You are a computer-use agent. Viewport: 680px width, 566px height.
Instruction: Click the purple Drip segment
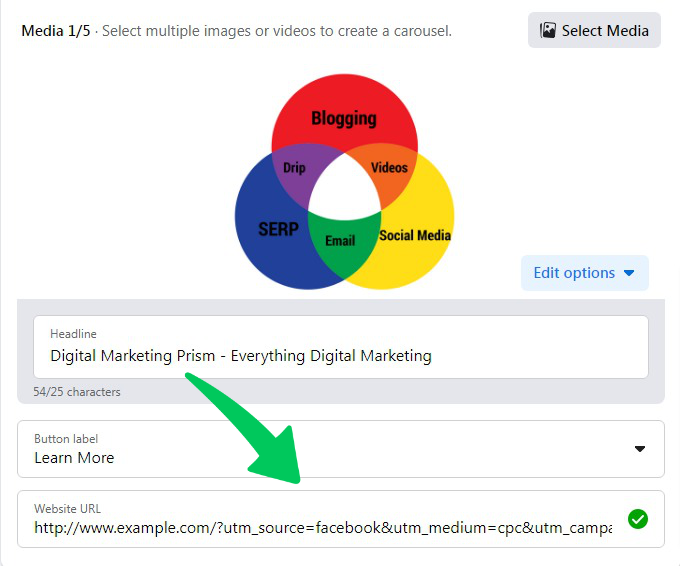click(x=297, y=168)
